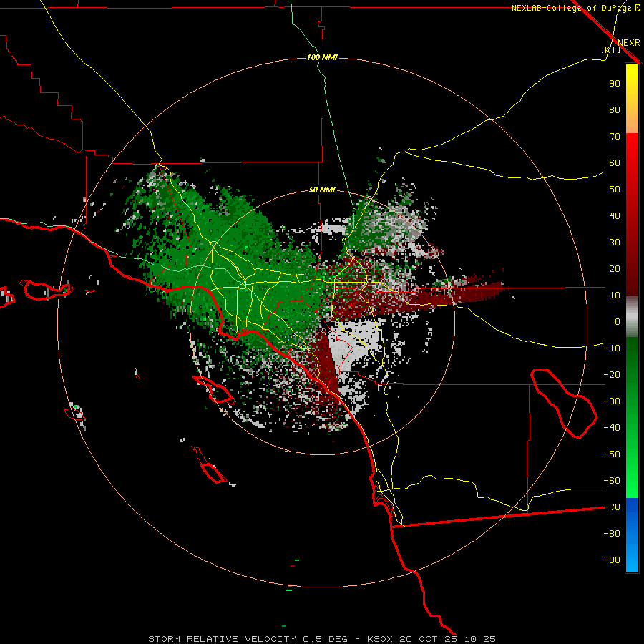Click the -90 scale label

tap(612, 560)
